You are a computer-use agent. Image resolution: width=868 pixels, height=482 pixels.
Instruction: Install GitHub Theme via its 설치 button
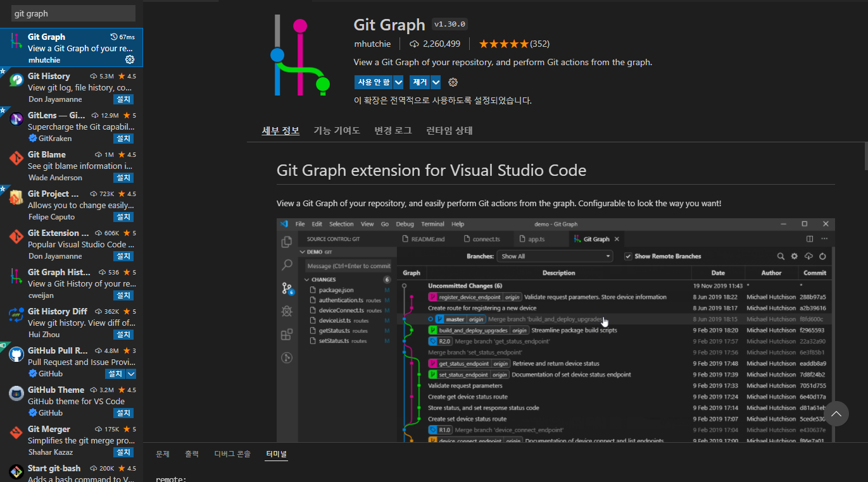pyautogui.click(x=123, y=413)
